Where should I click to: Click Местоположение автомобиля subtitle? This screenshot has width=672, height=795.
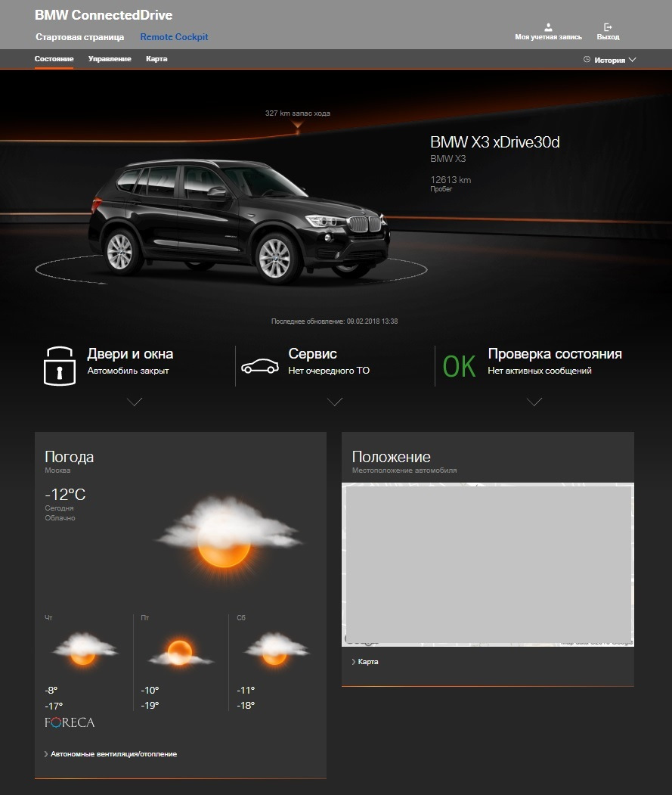(x=404, y=470)
